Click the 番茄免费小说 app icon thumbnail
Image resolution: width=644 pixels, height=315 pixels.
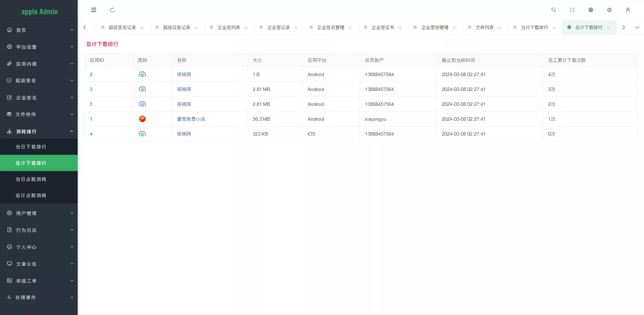(142, 119)
